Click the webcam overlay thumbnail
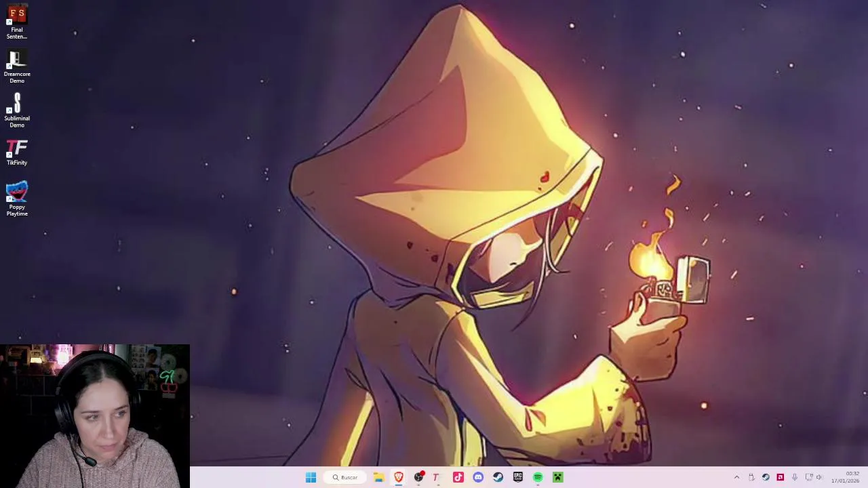Screen dimensions: 868x488 [95, 416]
